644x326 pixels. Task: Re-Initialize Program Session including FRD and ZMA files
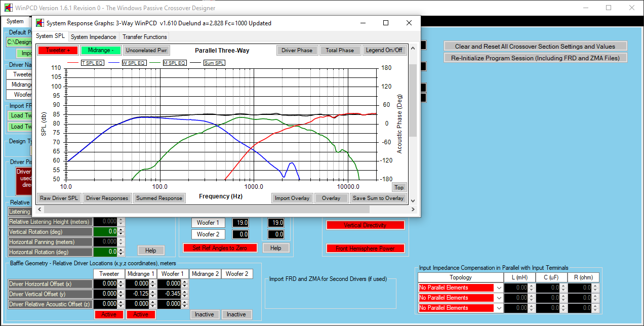pos(535,58)
